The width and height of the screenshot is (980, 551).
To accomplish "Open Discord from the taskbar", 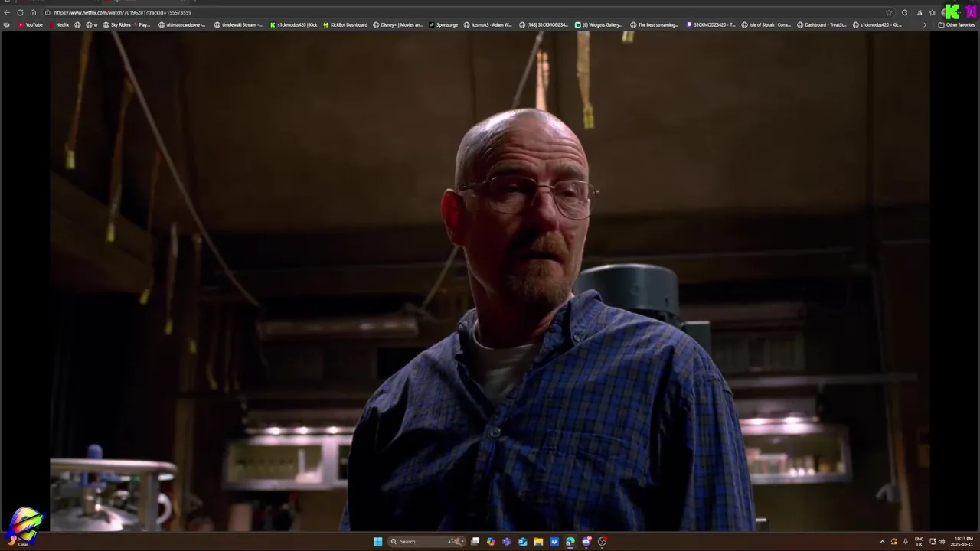I will click(x=586, y=542).
